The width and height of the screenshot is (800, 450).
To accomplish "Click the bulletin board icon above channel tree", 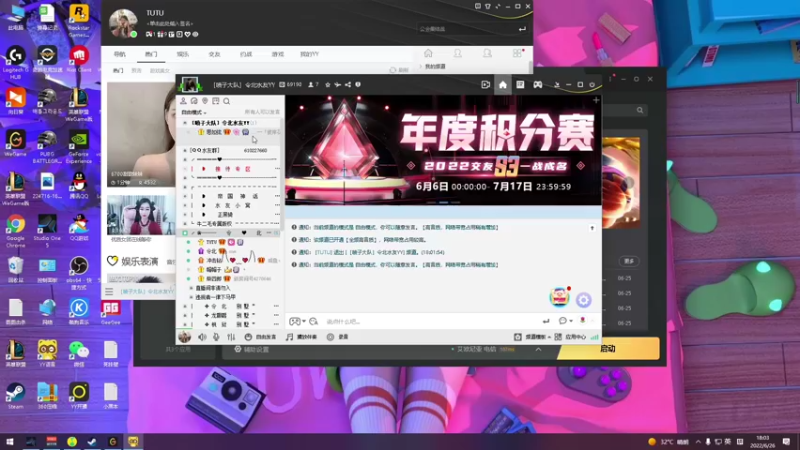I will pos(216,101).
